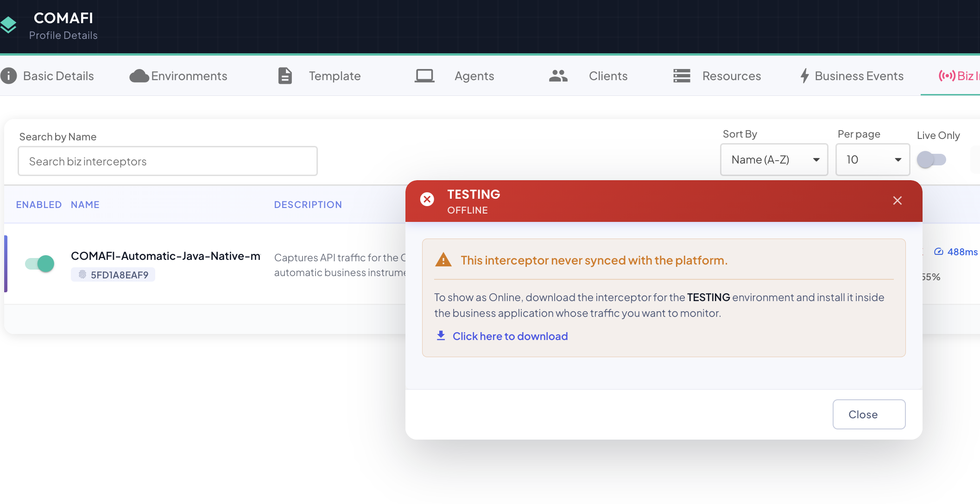Sort by the NAME column header
The image size is (980, 504).
(85, 204)
